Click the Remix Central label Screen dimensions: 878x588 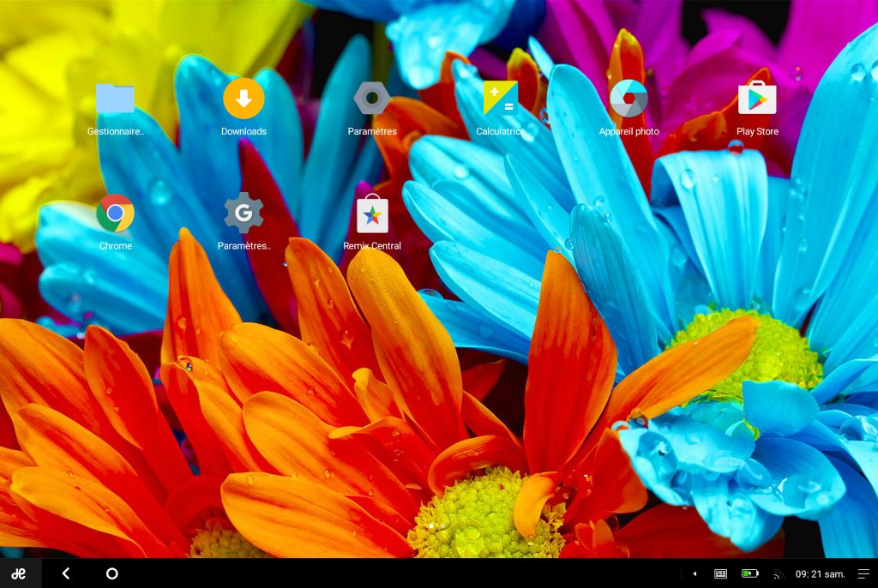coord(372,246)
